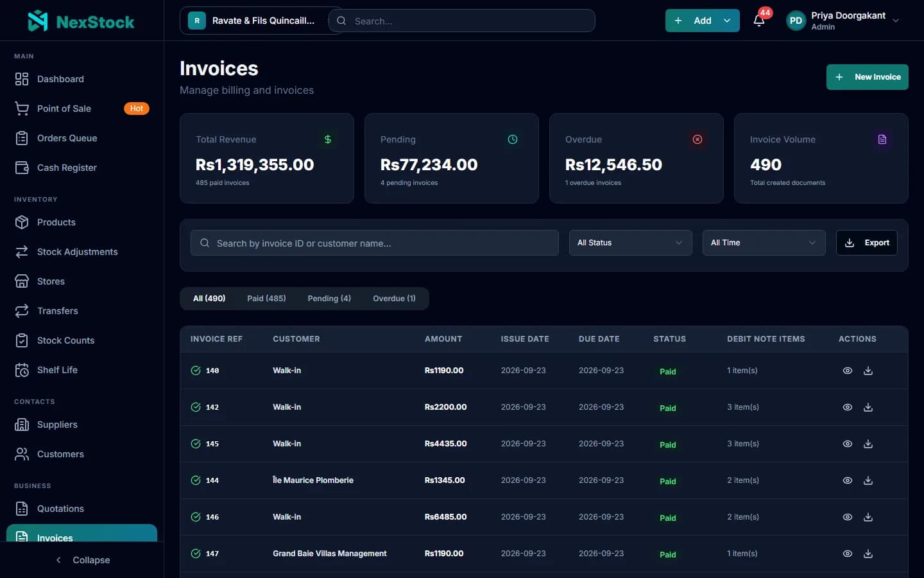Go to Point of Sale
The width and height of the screenshot is (924, 578).
[81, 109]
